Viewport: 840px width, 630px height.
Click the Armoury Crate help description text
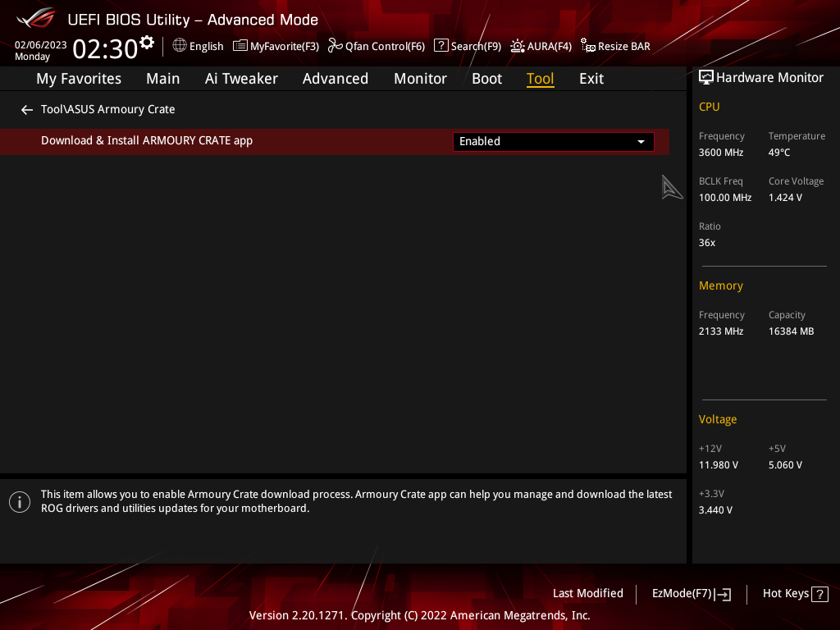click(x=356, y=501)
